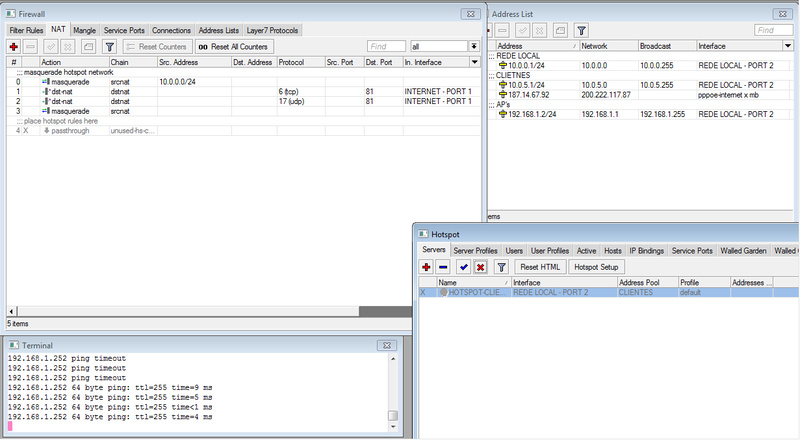This screenshot has width=800, height=440.
Task: Open the Mangle tab
Action: point(85,30)
